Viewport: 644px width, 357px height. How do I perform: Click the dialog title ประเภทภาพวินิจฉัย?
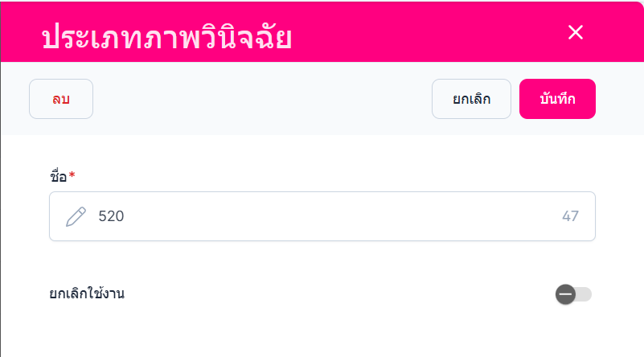pos(166,37)
